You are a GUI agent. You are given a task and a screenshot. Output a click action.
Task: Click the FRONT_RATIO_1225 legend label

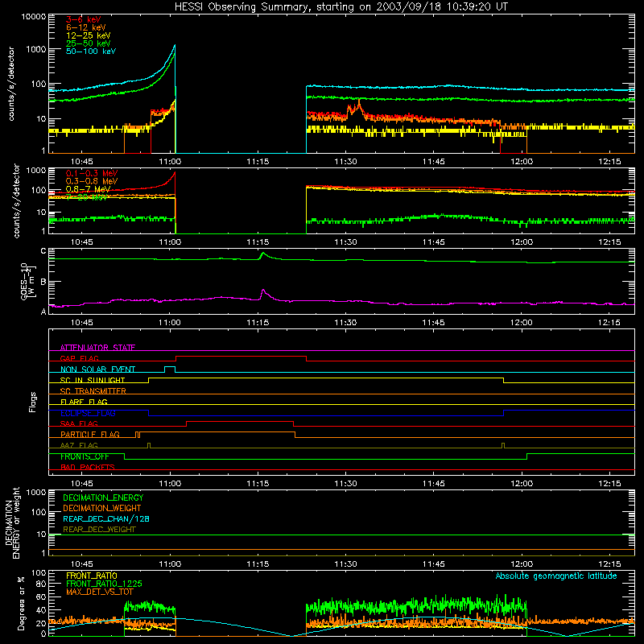(x=104, y=584)
